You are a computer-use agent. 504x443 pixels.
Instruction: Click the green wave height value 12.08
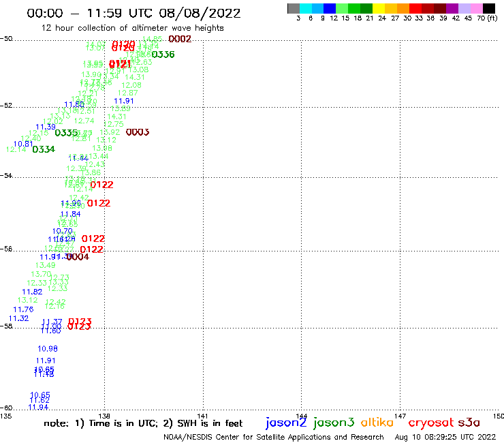point(131,85)
